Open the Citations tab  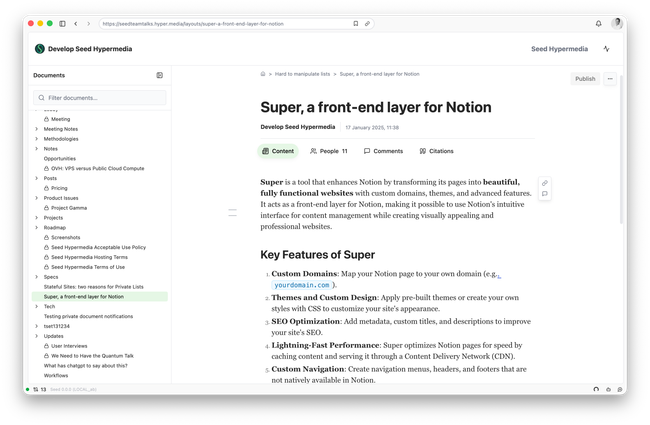tap(436, 151)
